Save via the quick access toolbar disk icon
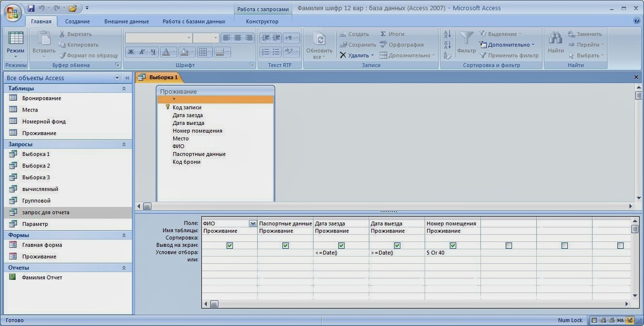 [31, 8]
